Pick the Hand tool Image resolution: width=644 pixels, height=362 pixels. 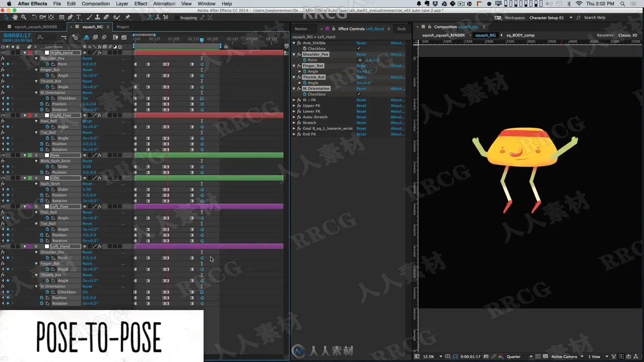pos(15,17)
